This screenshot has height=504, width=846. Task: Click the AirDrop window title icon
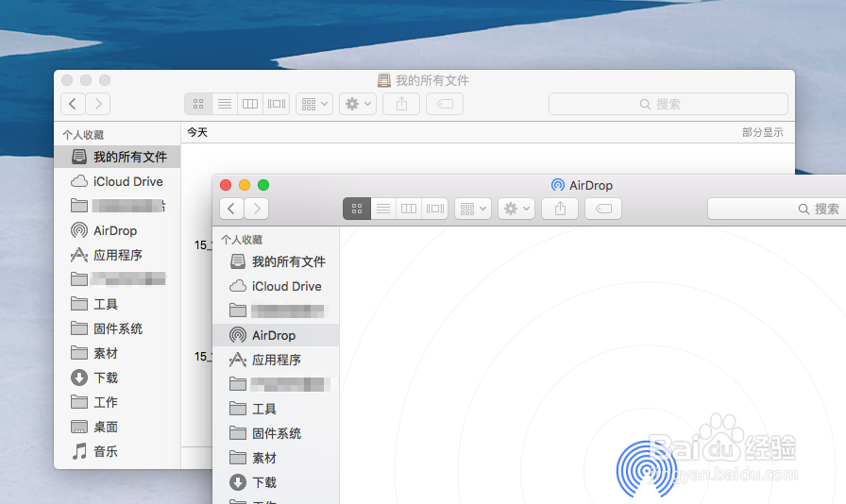point(558,185)
